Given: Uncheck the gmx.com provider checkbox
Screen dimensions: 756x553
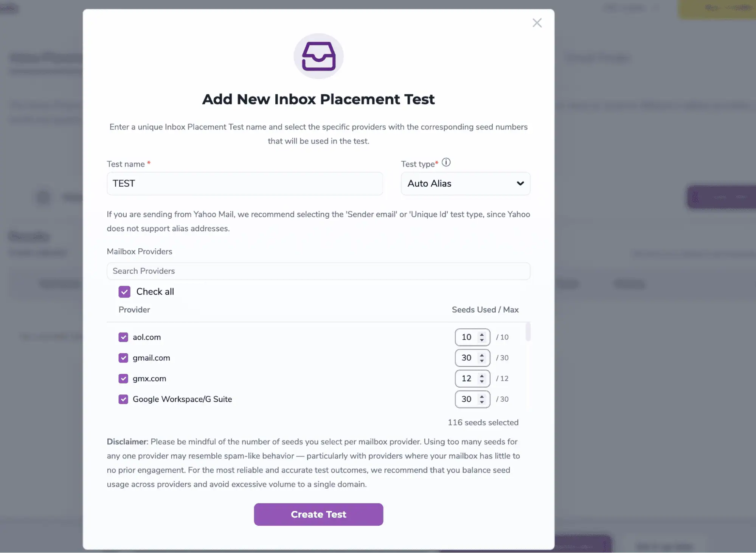Looking at the screenshot, I should (123, 379).
